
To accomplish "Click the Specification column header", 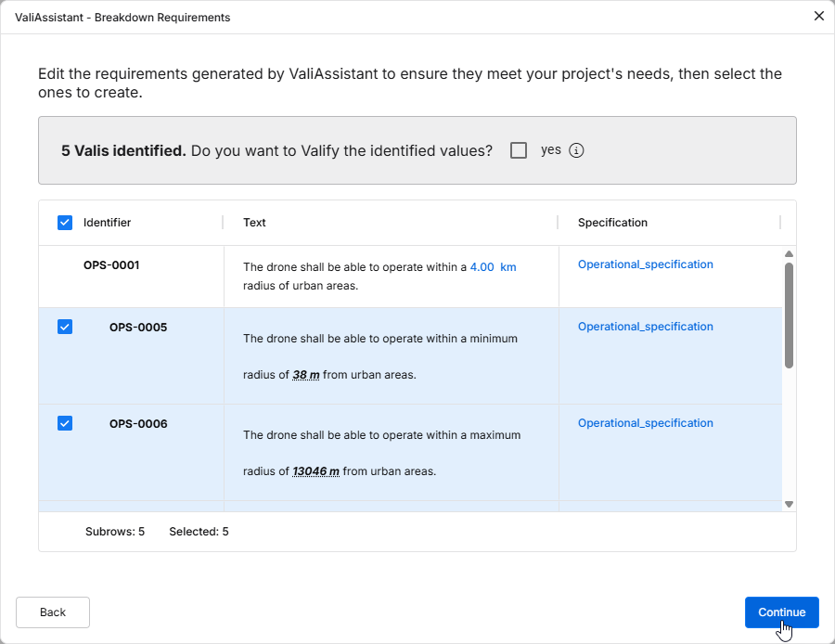I will (612, 223).
